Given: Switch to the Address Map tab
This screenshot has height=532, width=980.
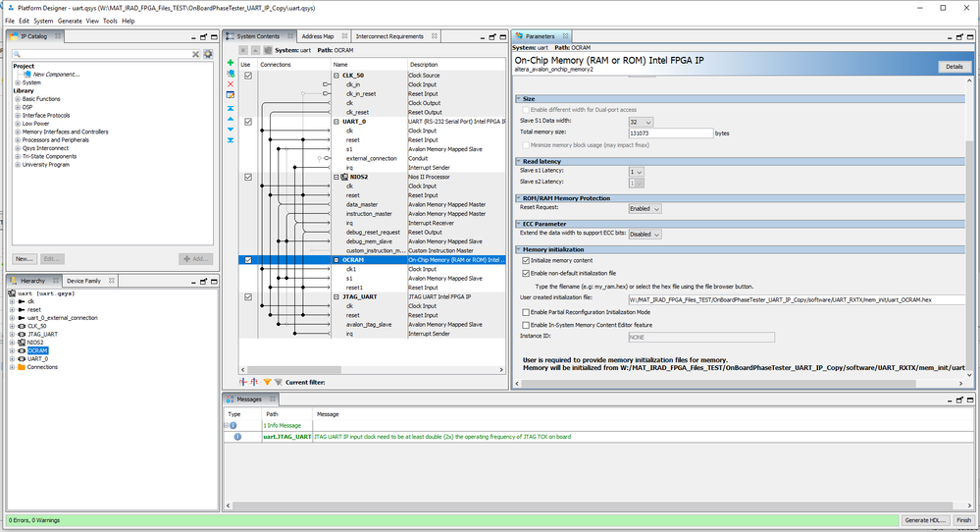Looking at the screenshot, I should click(x=317, y=36).
